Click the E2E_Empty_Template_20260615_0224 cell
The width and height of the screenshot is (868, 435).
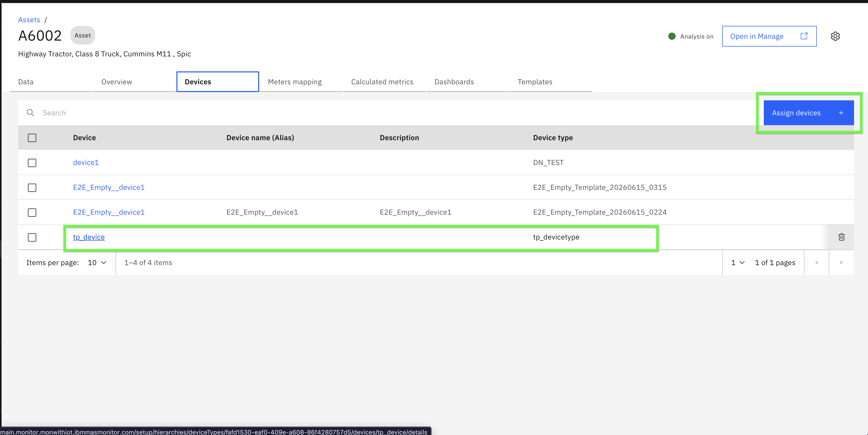[x=600, y=212]
